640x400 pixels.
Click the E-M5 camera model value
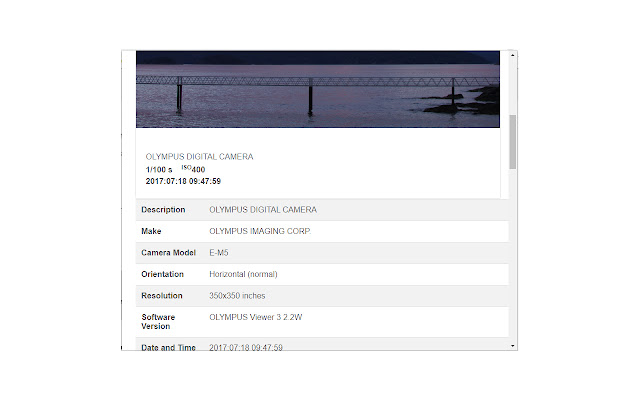point(219,253)
